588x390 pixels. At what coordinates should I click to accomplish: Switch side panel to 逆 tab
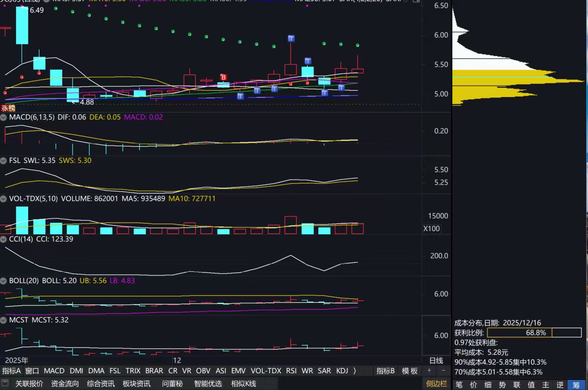coord(560,384)
